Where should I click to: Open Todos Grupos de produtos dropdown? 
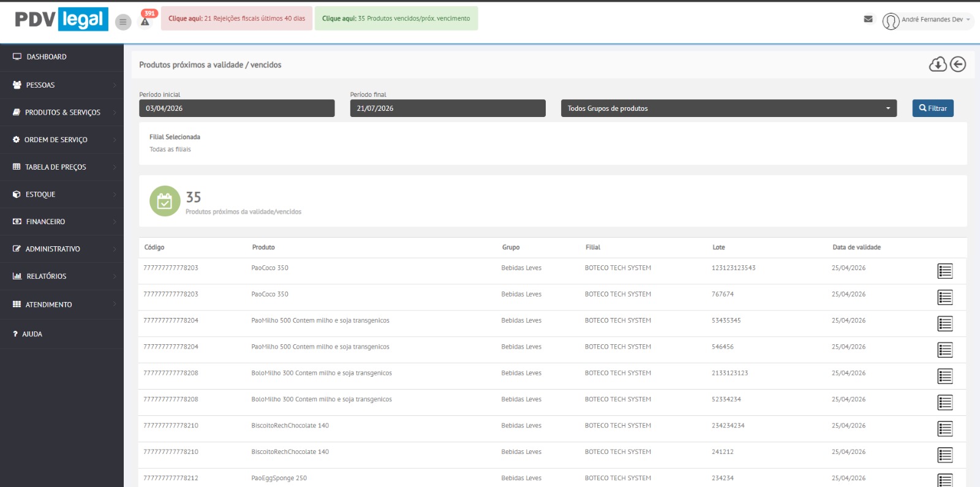click(728, 108)
